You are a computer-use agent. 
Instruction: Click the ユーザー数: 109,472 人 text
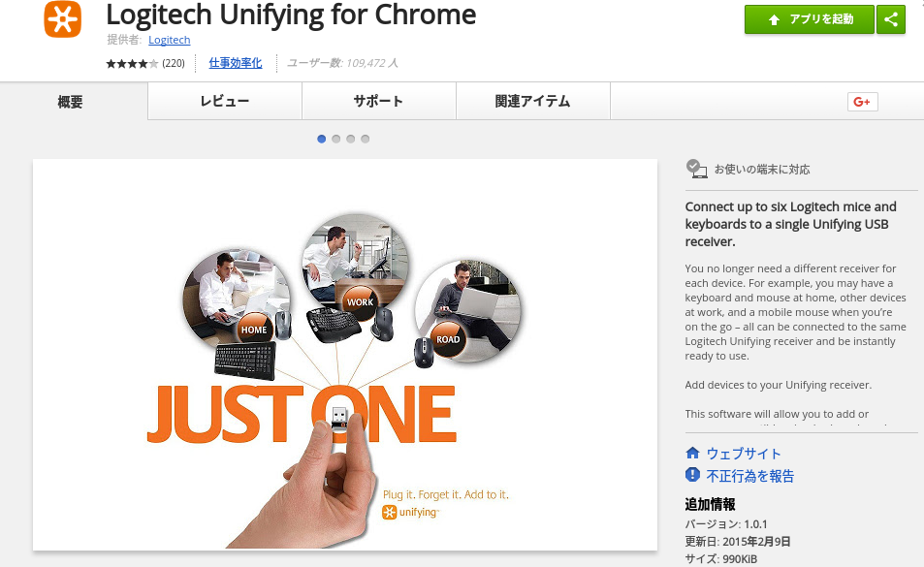pos(342,63)
